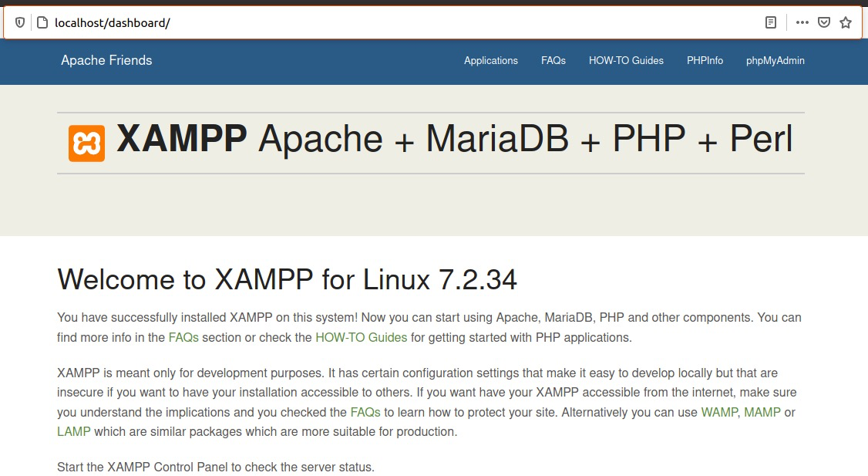Screen dimensions: 868x476
Task: Visit the WAMP link
Action: click(x=719, y=412)
